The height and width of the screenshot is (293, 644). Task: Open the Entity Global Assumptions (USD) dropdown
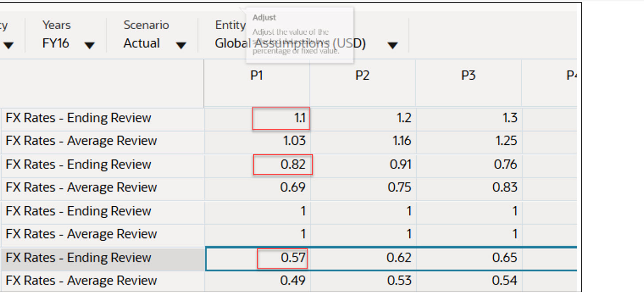click(392, 44)
